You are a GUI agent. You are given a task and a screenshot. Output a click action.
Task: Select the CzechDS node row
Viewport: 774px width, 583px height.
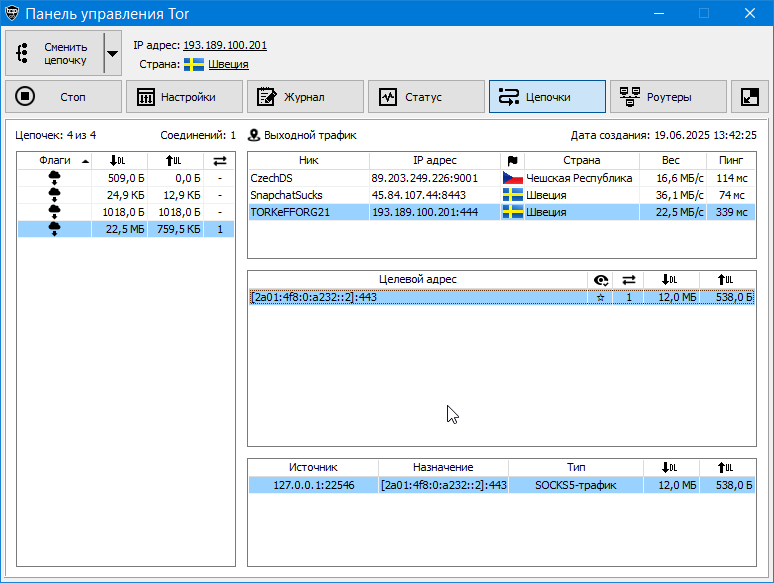(x=502, y=178)
